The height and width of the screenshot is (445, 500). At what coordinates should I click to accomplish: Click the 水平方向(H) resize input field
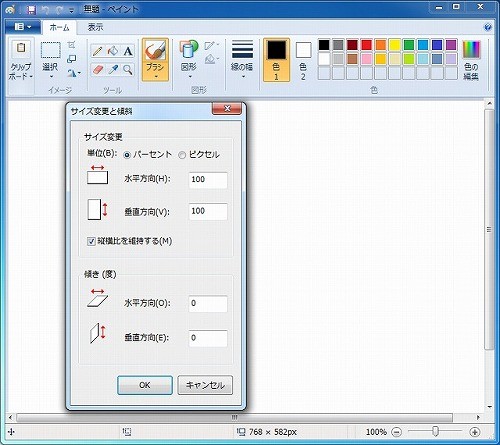(208, 180)
